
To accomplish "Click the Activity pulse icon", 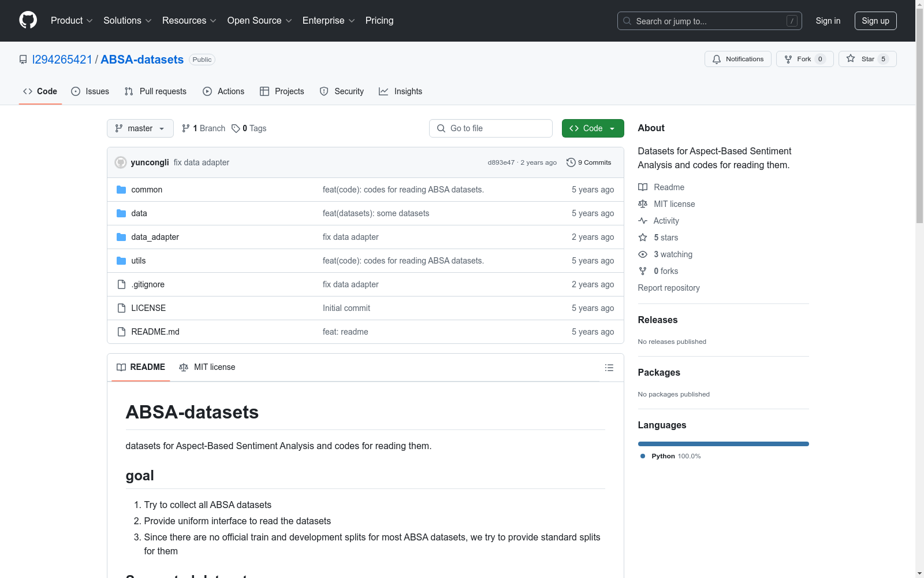I will pos(643,221).
